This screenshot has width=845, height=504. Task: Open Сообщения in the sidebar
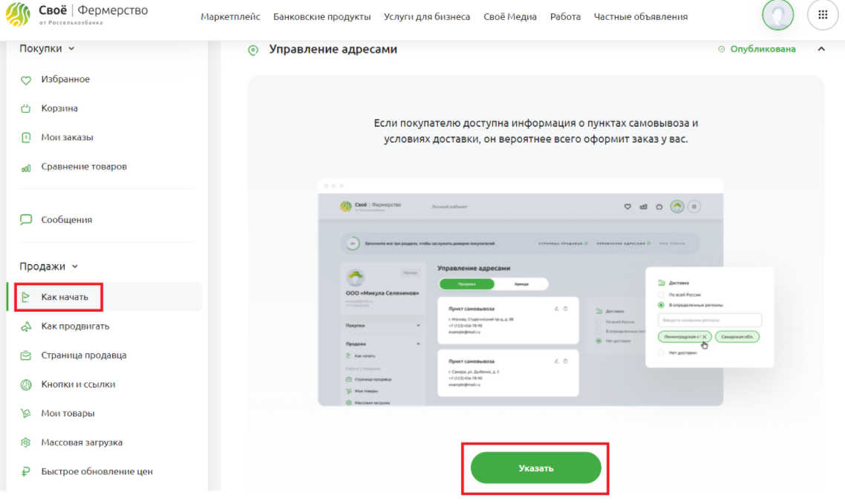tap(66, 220)
